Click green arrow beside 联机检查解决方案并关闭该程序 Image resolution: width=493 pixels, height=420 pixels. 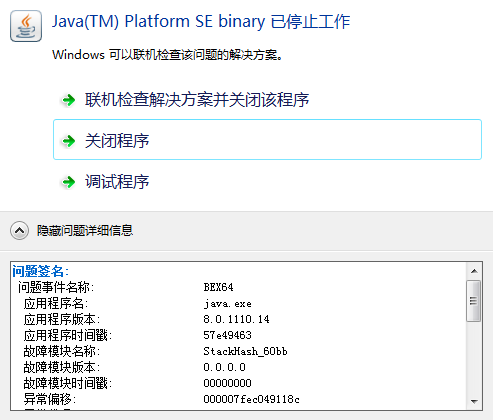[69, 100]
